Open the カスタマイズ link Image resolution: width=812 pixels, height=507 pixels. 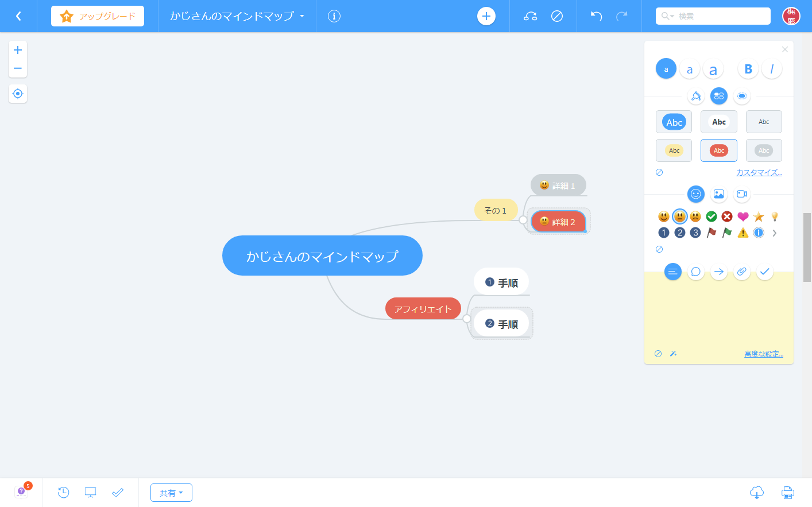pos(759,172)
